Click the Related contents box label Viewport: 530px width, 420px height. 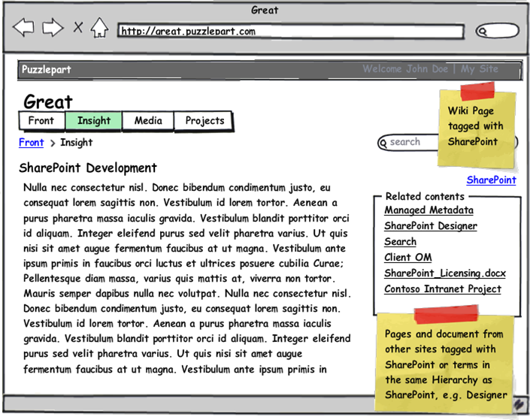pos(425,197)
